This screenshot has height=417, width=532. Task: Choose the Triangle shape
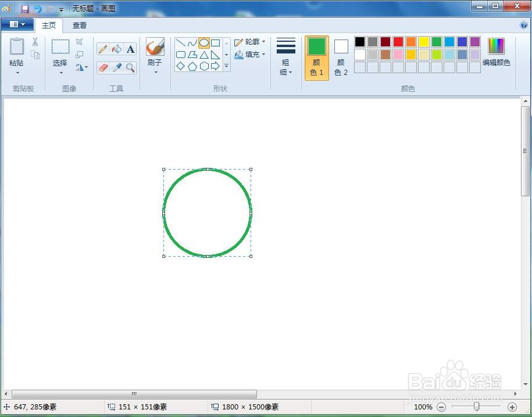203,55
